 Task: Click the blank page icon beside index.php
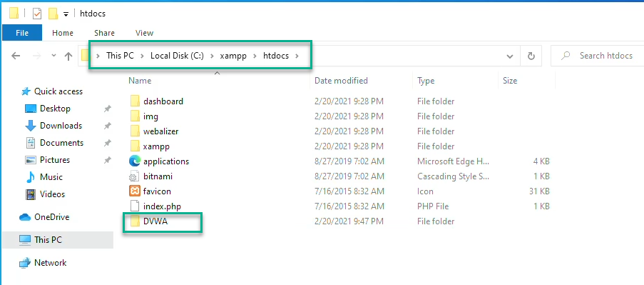point(135,206)
